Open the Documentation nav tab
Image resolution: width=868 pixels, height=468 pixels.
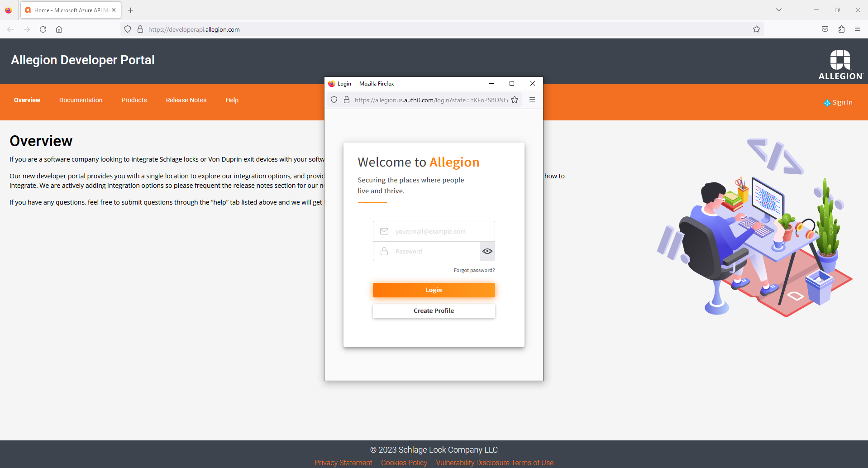(81, 100)
